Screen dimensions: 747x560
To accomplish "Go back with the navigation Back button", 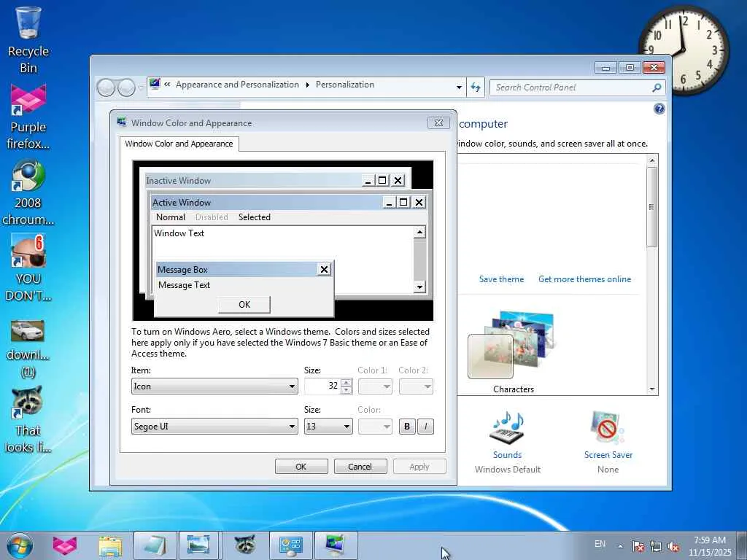I will pos(106,87).
